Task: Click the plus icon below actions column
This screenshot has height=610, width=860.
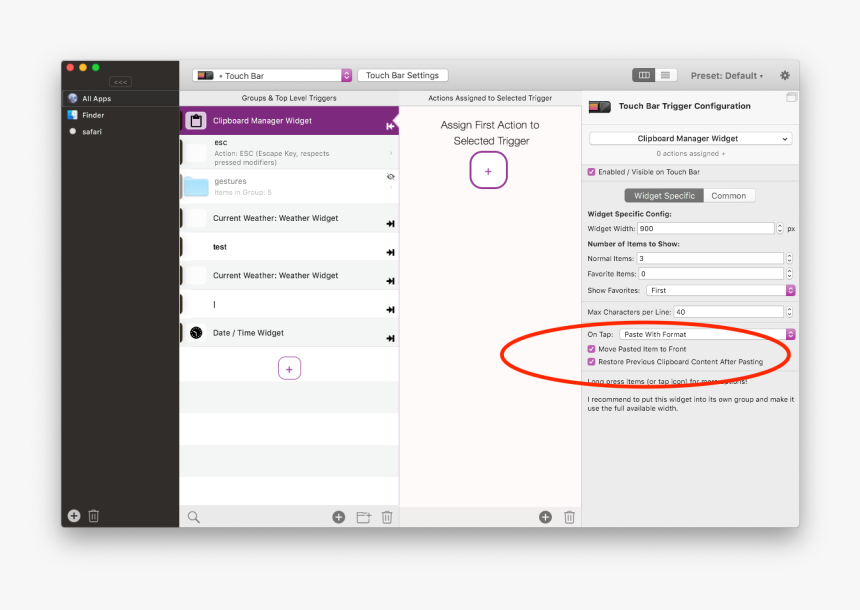Action: click(545, 517)
